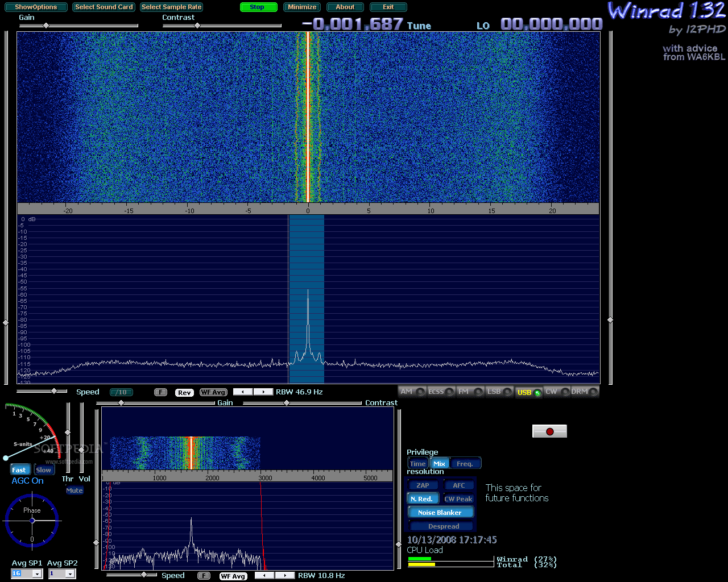Select Time privilege resolution

[418, 464]
